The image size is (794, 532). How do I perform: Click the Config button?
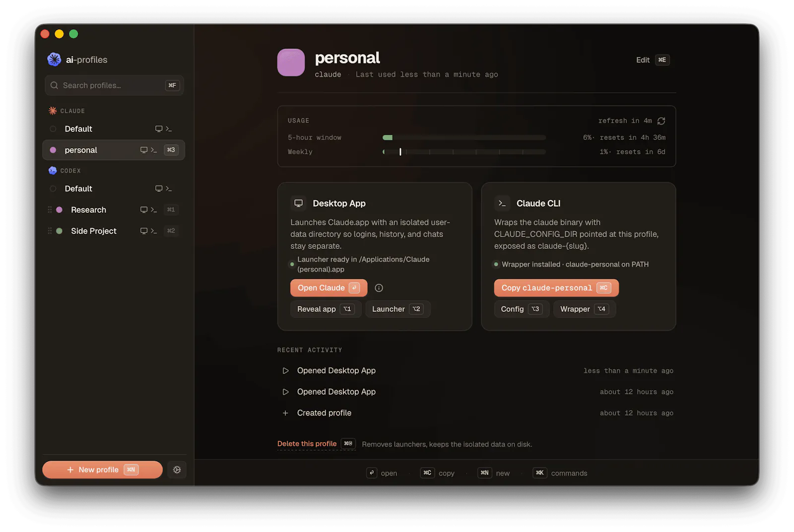pos(522,309)
